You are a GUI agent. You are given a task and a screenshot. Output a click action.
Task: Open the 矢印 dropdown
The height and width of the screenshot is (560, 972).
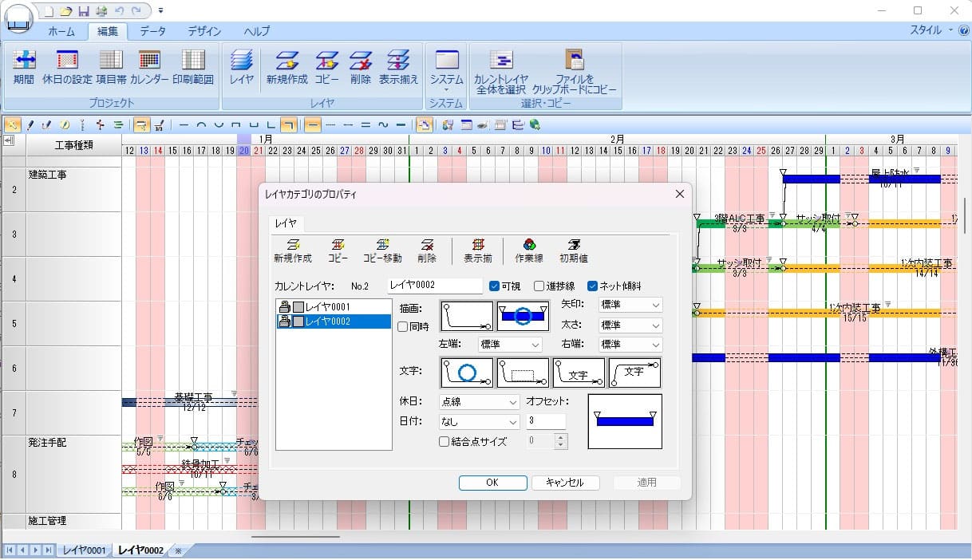(x=630, y=305)
